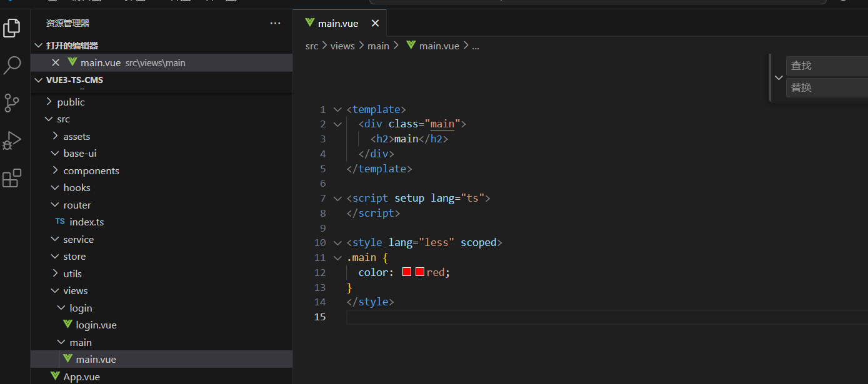Toggle the replace row in find widget

click(779, 77)
